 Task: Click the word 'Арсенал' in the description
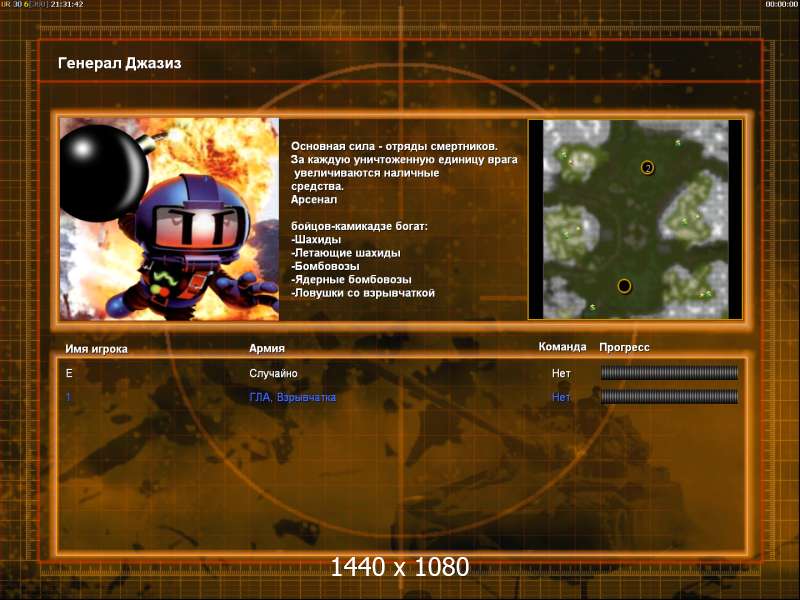[x=314, y=199]
